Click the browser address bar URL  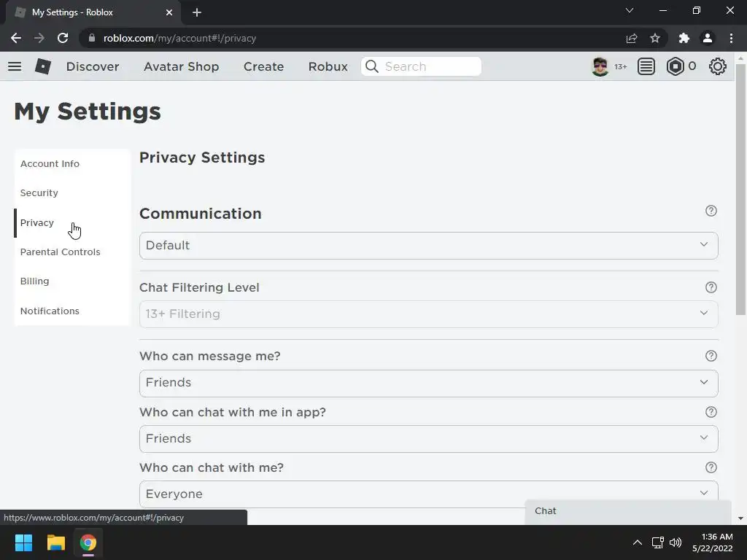(x=179, y=38)
